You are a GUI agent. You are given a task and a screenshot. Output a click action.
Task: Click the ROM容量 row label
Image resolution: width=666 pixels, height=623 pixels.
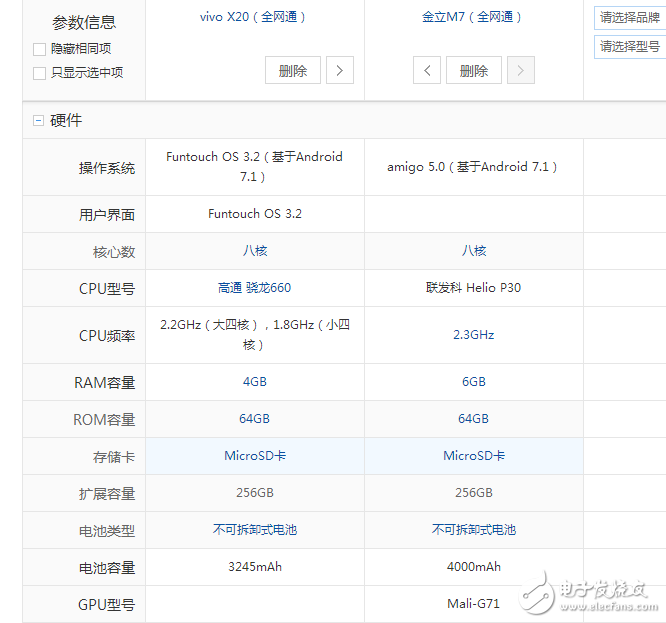tap(104, 420)
